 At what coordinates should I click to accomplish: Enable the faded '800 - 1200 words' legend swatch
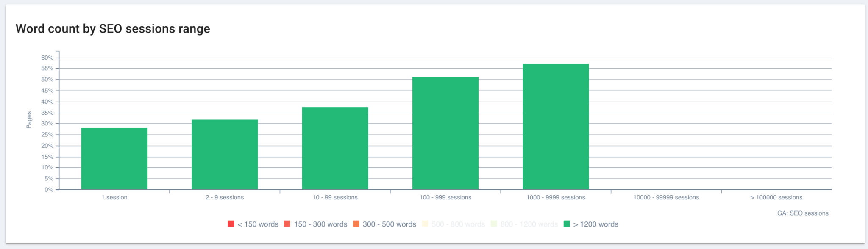point(494,224)
